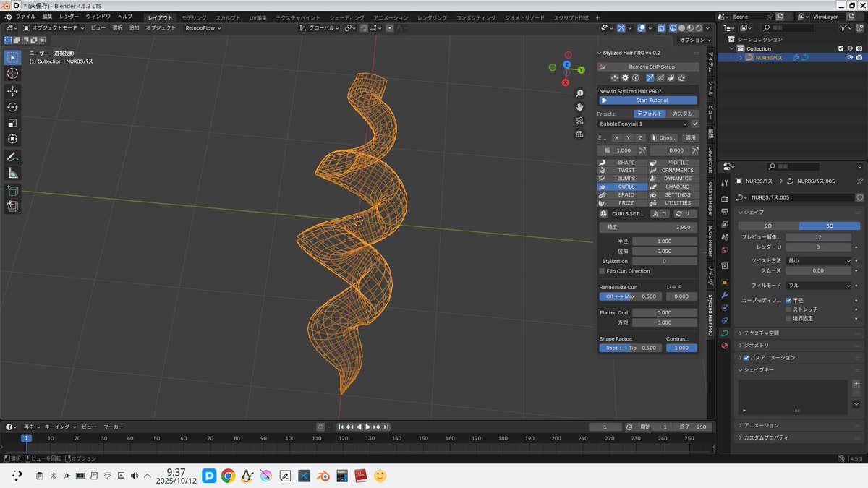Select the Rotate tool

coord(12,107)
